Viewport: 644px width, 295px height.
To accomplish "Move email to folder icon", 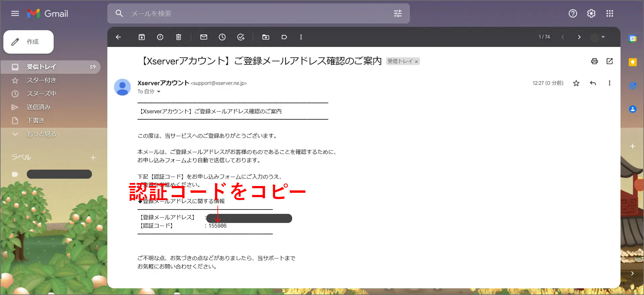I will [266, 37].
